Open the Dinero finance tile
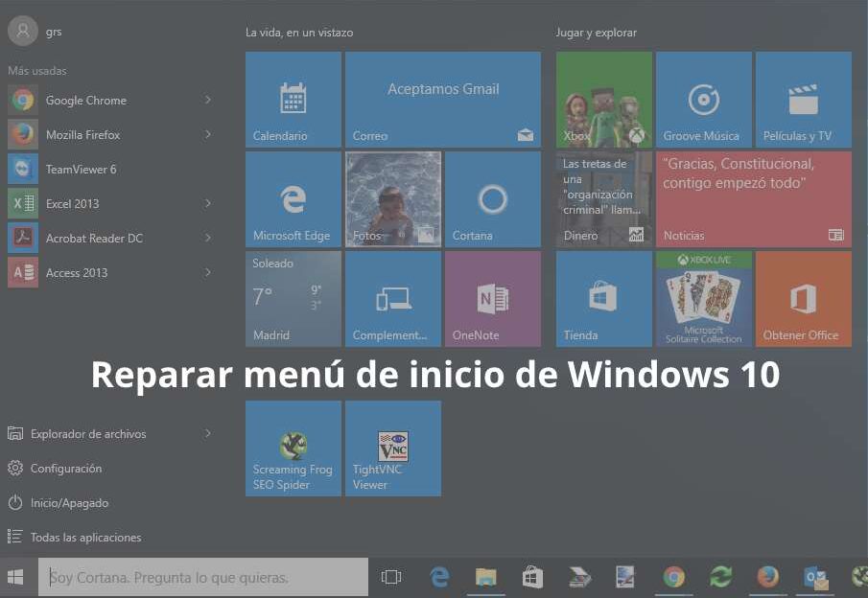868x598 pixels. [604, 199]
